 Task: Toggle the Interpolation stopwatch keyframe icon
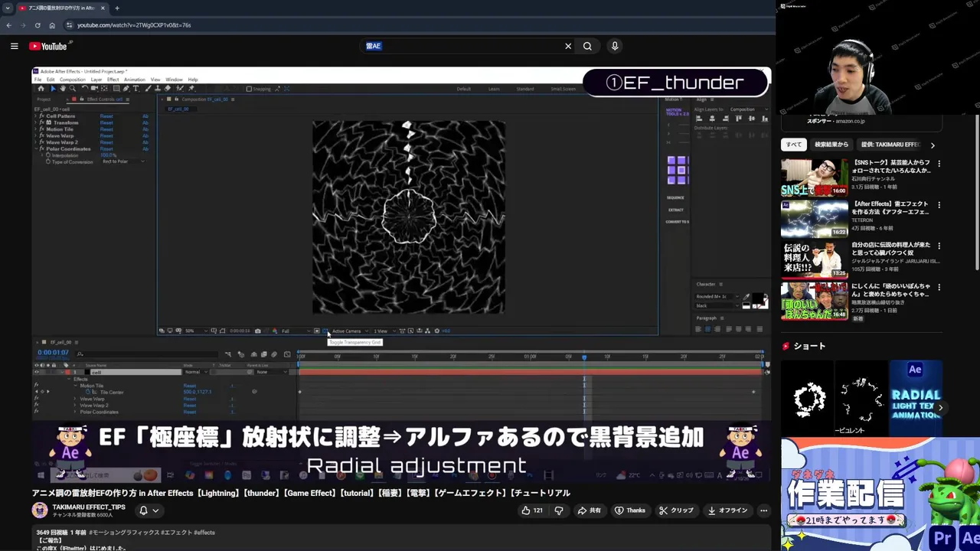pos(47,155)
